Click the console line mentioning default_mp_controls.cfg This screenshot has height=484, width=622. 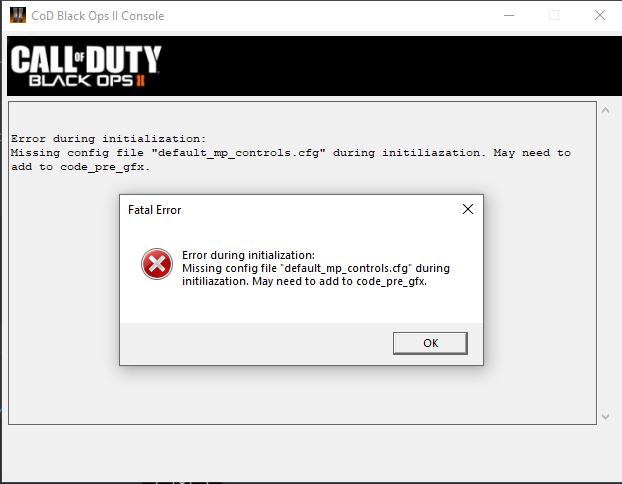click(x=291, y=153)
